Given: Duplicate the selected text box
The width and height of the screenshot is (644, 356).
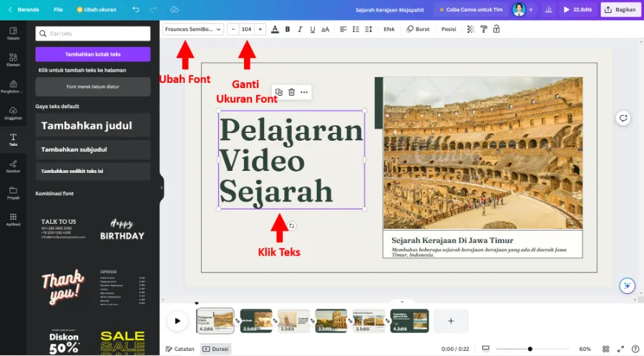Looking at the screenshot, I should pos(279,92).
